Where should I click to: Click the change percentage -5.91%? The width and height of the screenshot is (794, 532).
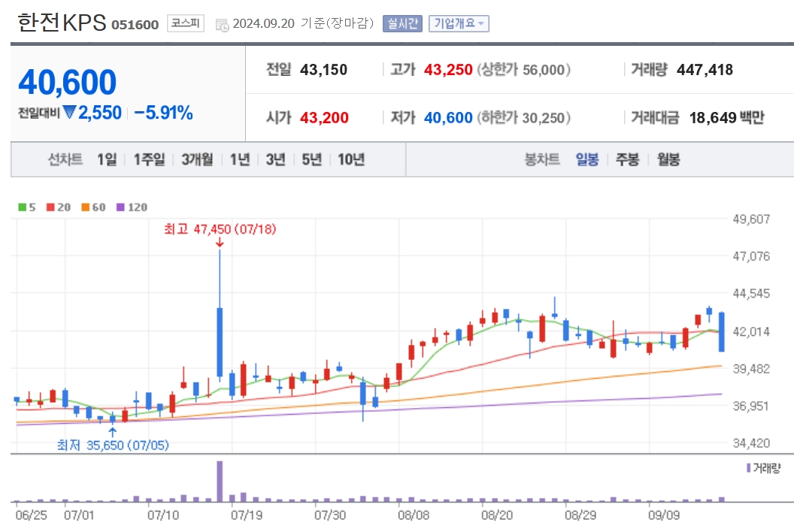pyautogui.click(x=164, y=113)
